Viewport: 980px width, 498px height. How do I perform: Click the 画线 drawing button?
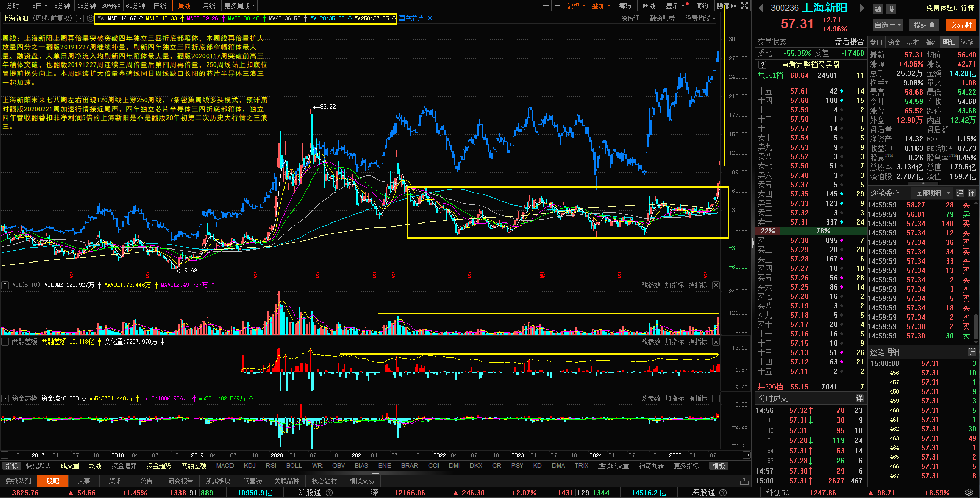click(x=649, y=6)
